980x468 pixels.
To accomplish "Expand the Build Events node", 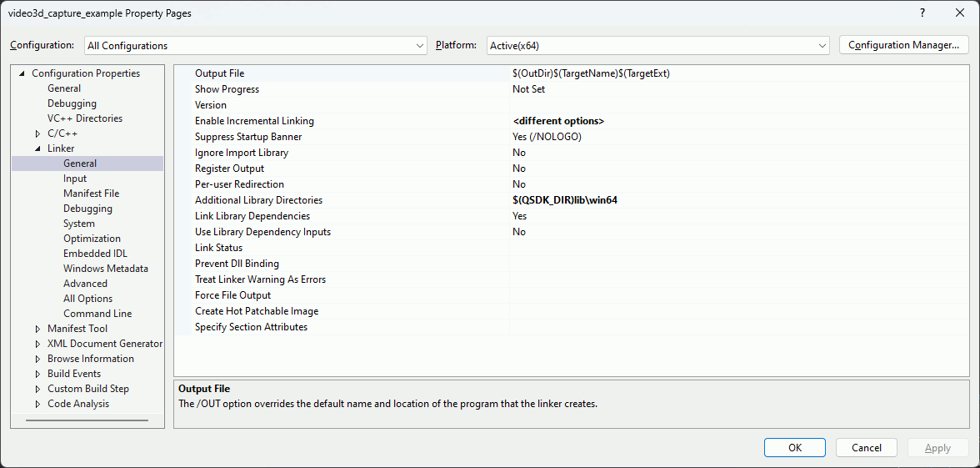I will [x=37, y=374].
